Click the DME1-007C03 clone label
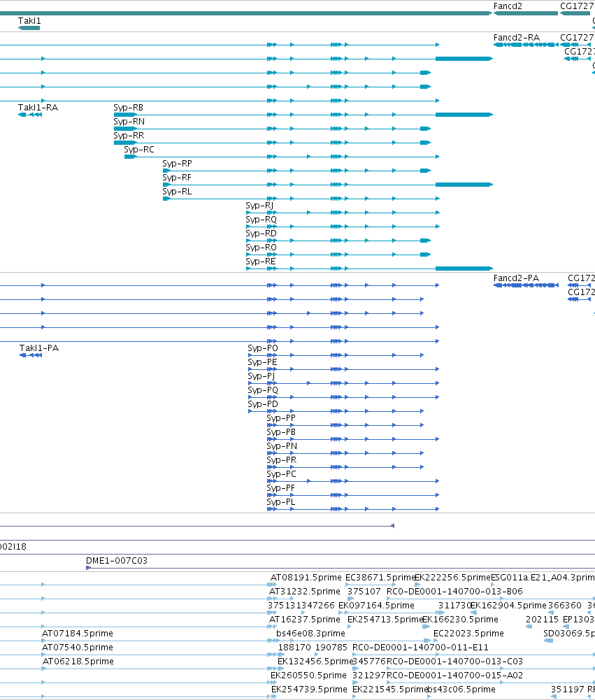The width and height of the screenshot is (595, 700). point(117,561)
